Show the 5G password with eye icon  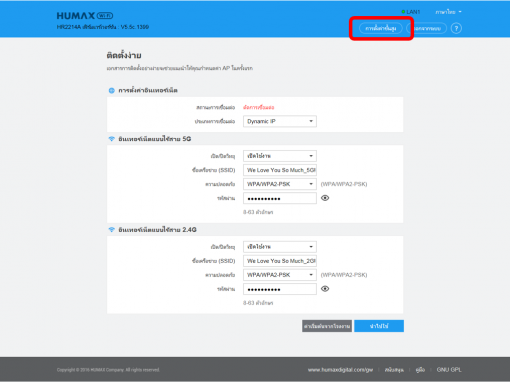click(x=325, y=198)
